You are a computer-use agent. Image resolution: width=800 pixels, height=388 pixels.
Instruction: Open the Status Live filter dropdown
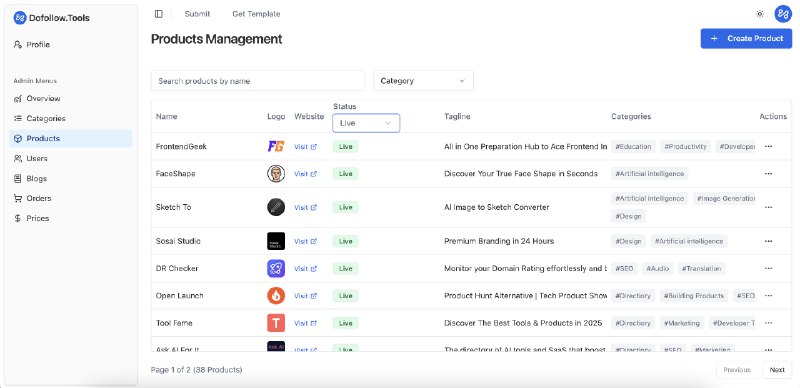366,123
